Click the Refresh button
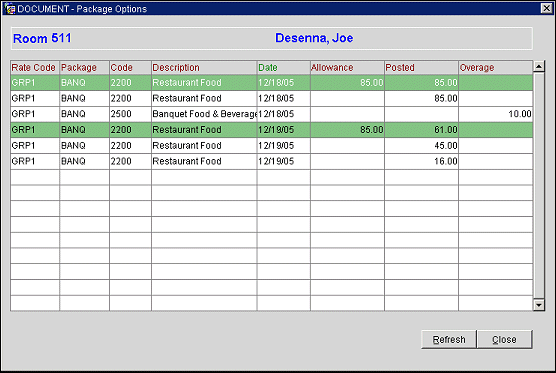Screen dimensions: 556x373 [x=449, y=339]
